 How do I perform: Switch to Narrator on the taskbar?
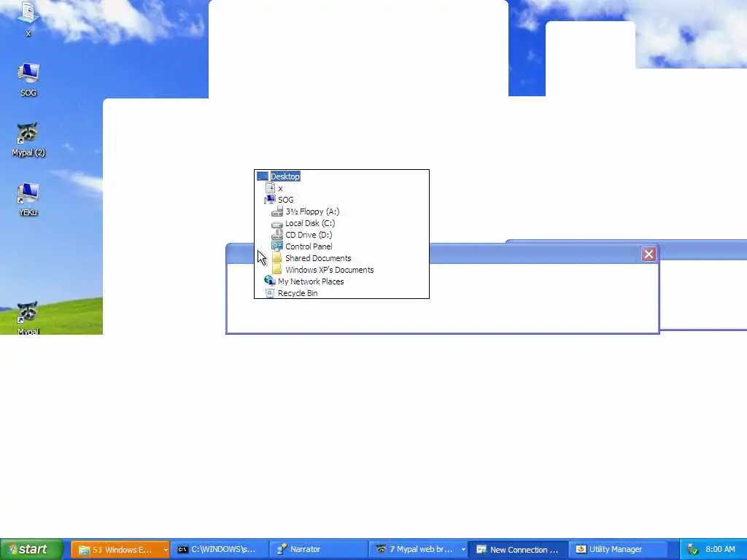coord(318,550)
